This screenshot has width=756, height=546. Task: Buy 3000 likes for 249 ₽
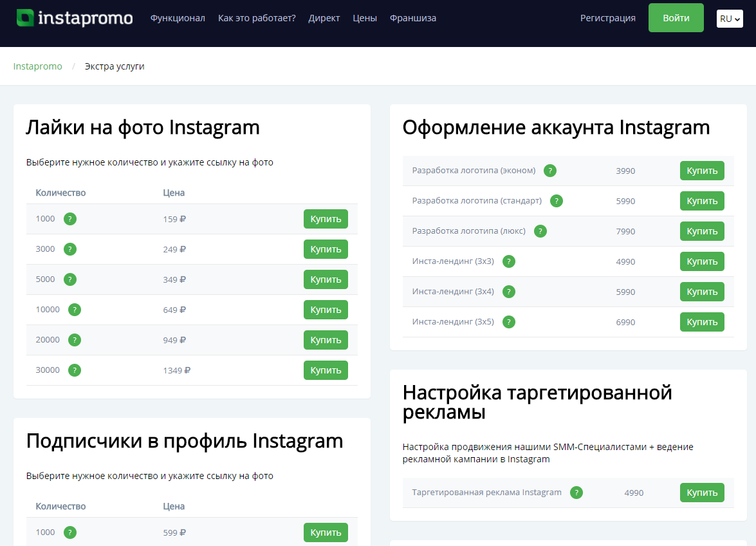[x=326, y=249]
